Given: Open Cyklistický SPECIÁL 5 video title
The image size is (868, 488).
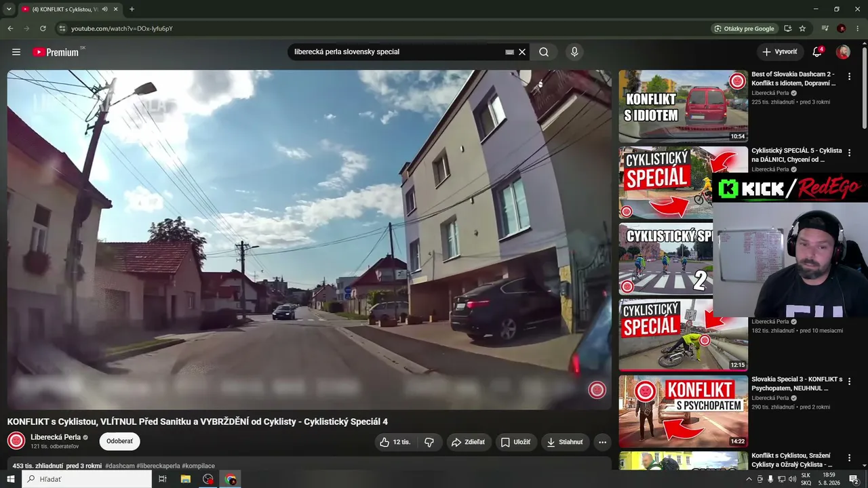Looking at the screenshot, I should pyautogui.click(x=797, y=155).
